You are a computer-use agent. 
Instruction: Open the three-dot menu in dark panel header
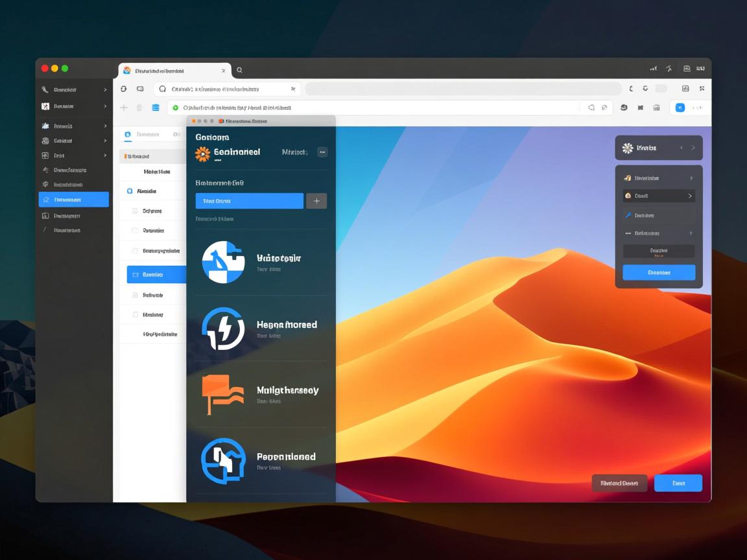(x=322, y=152)
